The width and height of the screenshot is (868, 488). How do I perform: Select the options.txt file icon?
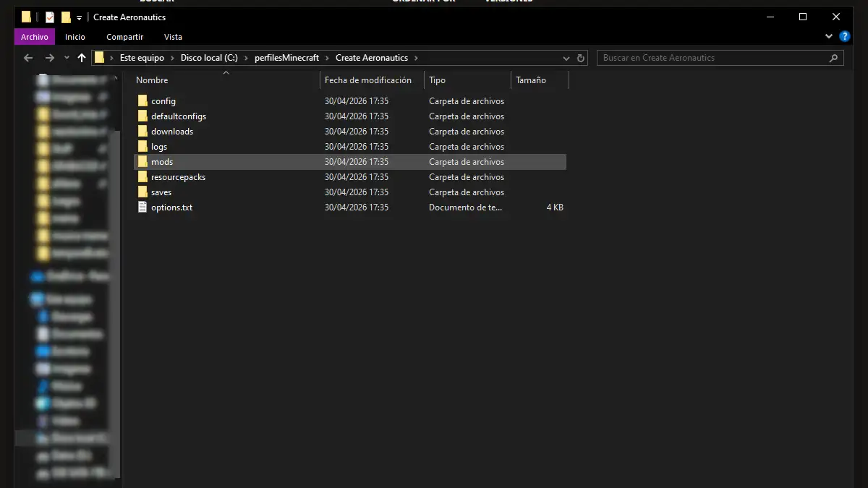[x=142, y=207]
